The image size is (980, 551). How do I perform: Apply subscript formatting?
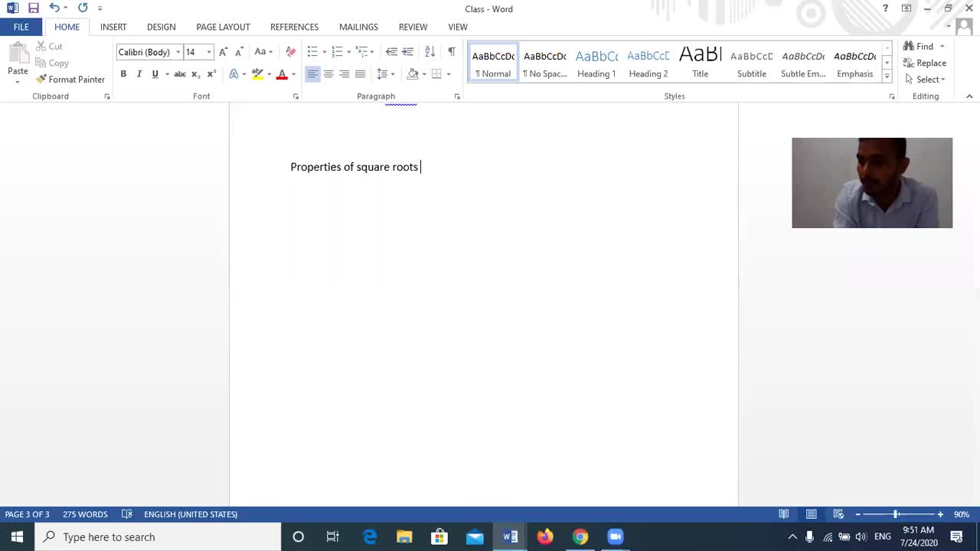click(195, 74)
